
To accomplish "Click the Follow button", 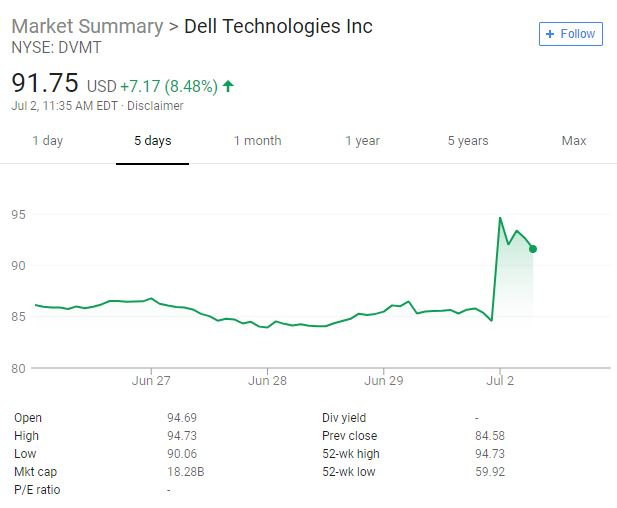I will point(569,34).
